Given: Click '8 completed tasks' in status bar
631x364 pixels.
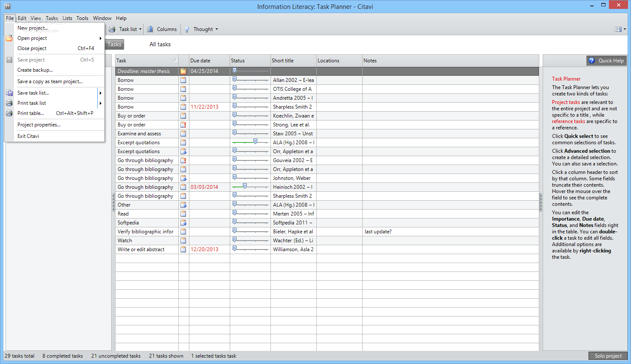Looking at the screenshot, I should tap(62, 356).
